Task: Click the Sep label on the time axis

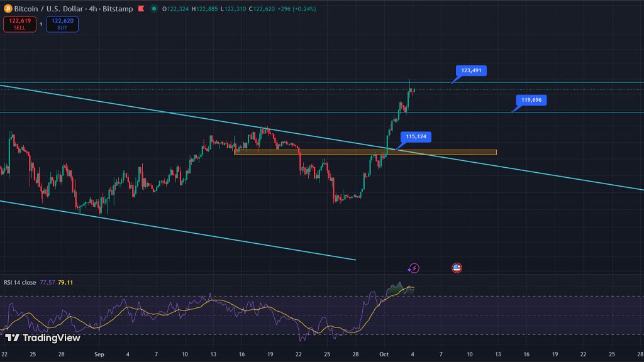Action: click(x=98, y=354)
